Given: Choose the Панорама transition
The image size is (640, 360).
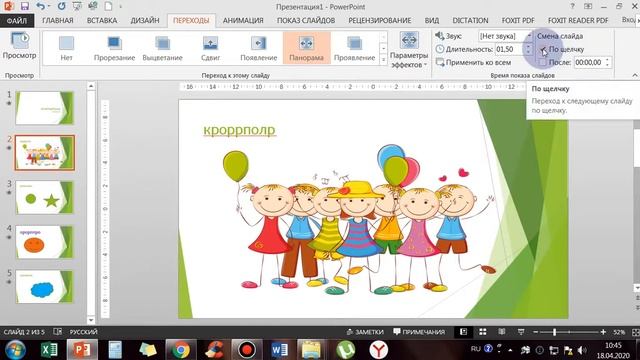Looking at the screenshot, I should point(307,48).
